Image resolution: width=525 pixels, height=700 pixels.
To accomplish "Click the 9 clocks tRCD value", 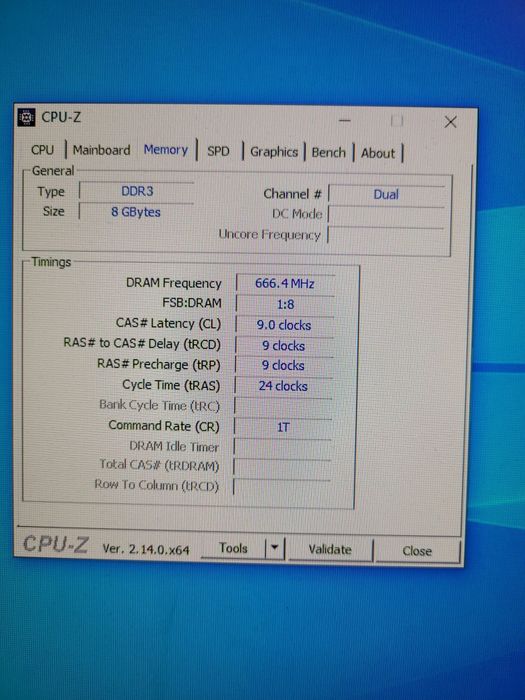I will coord(284,346).
